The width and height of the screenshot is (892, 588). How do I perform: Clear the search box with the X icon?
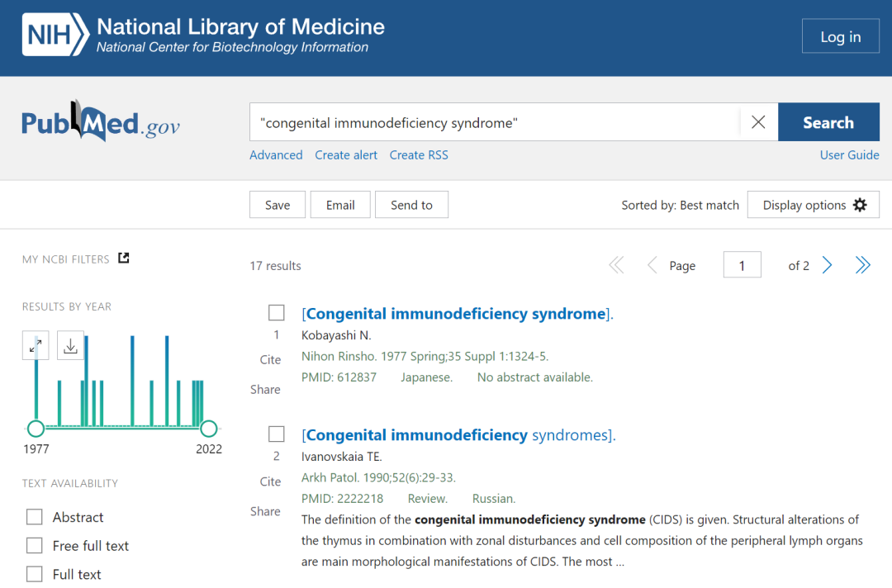coord(758,121)
